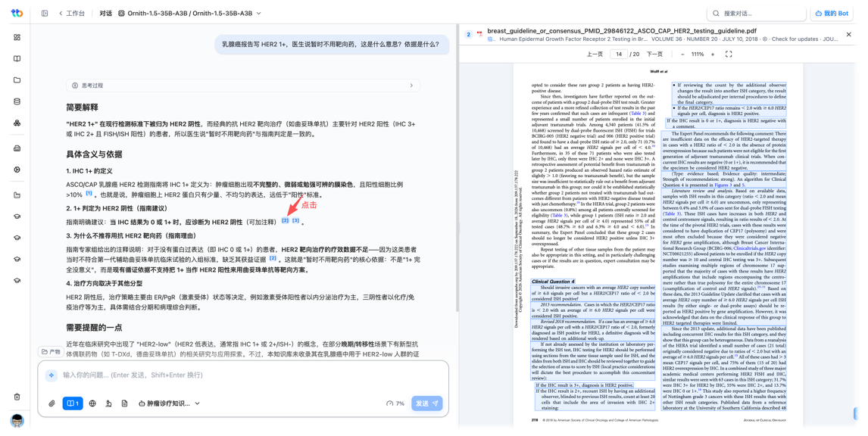Open 我的 Bot
The width and height of the screenshot is (868, 436).
pyautogui.click(x=832, y=14)
